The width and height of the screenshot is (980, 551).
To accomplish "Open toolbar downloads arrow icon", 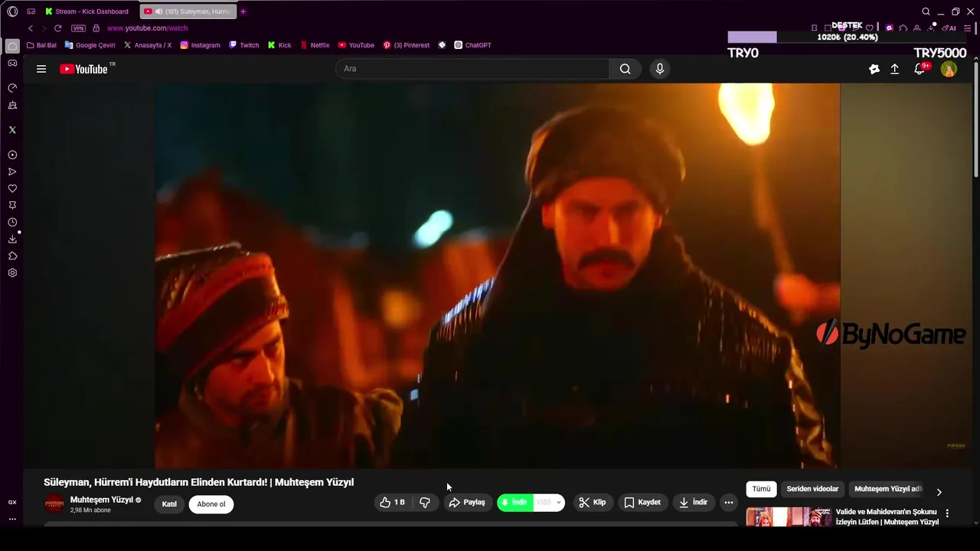I will pyautogui.click(x=931, y=28).
